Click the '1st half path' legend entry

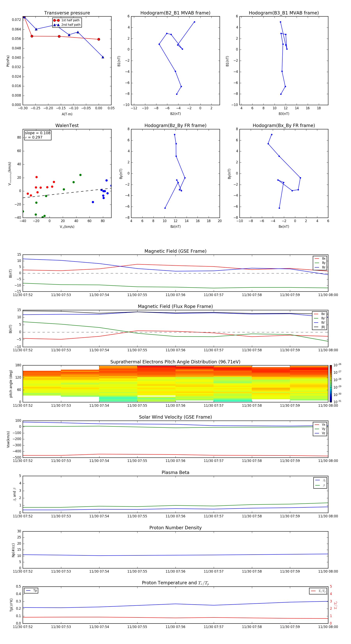[67, 20]
